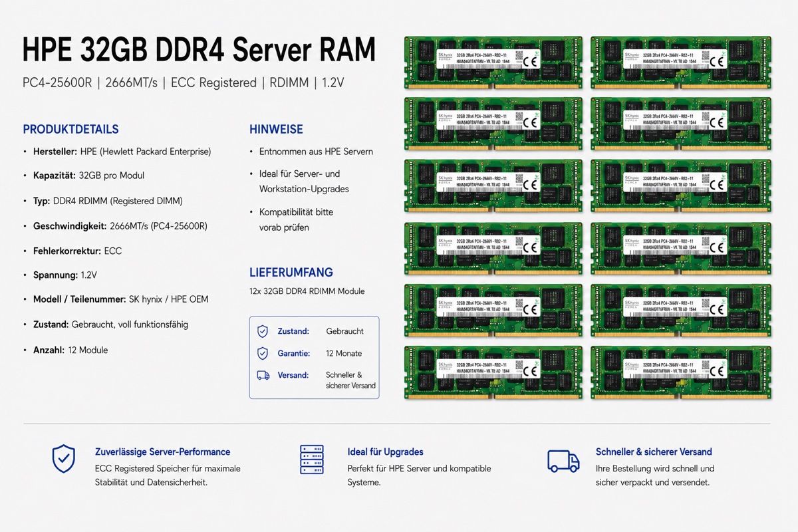
Task: Click the small truck icon beside Versand
Action: point(263,375)
